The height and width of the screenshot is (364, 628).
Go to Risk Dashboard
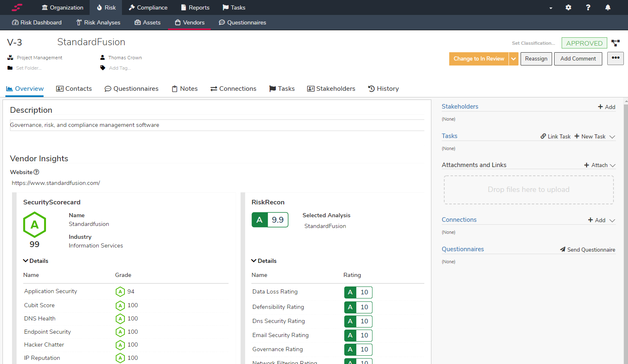tap(37, 22)
